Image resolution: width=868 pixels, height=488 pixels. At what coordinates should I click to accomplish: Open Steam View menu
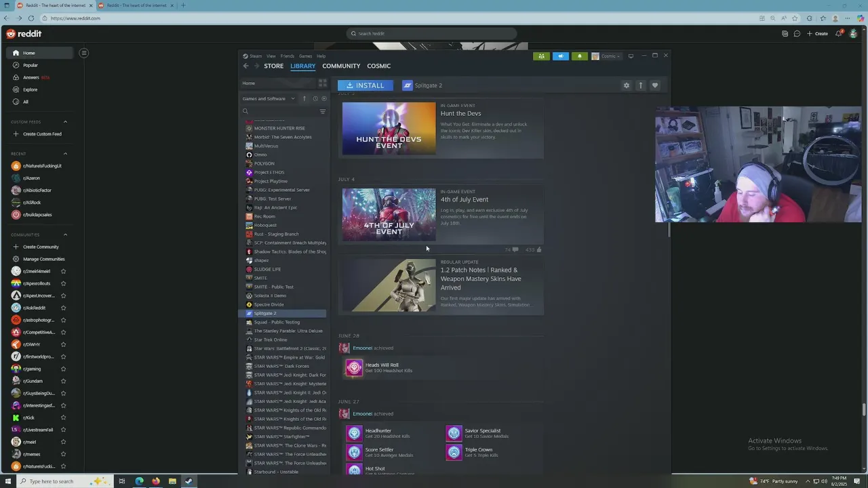271,56
